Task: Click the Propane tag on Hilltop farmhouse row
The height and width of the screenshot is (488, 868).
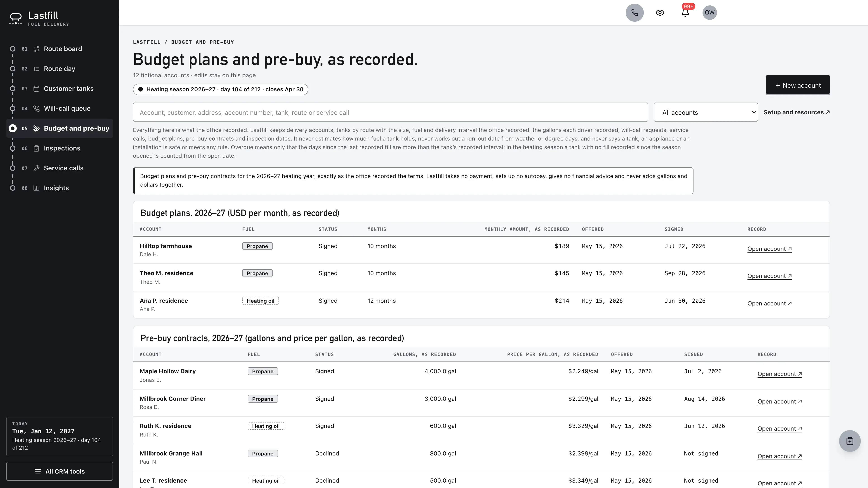Action: click(257, 246)
